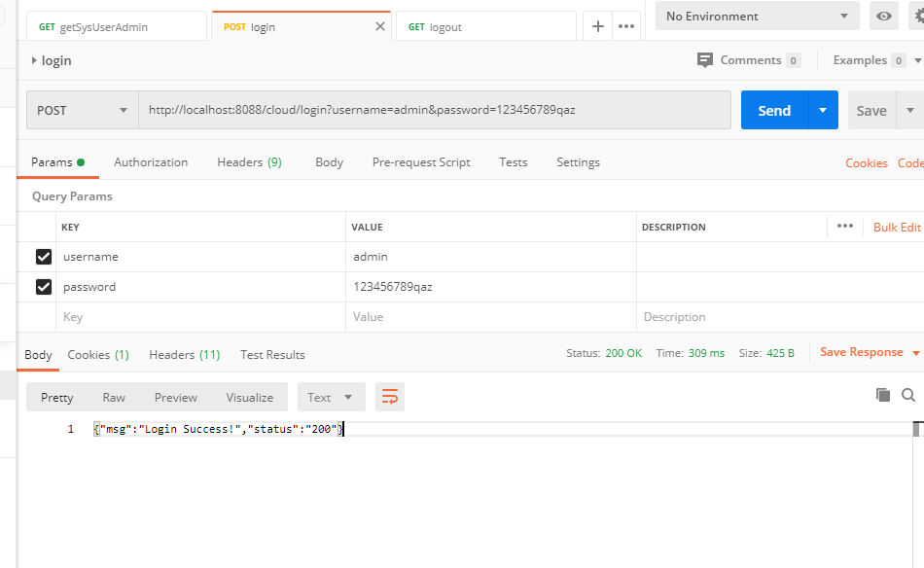Click the 123456789qaz value cell
The width and height of the screenshot is (924, 568).
(491, 287)
